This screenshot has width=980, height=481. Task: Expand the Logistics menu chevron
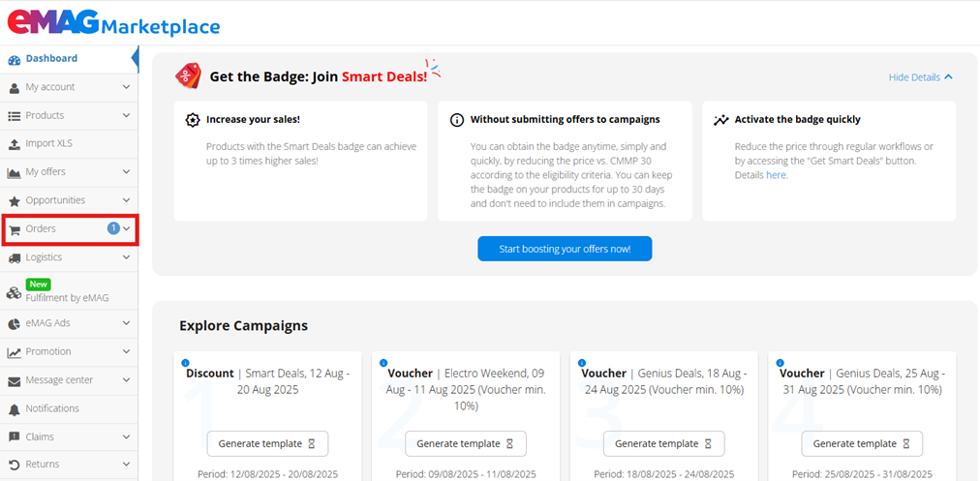tap(126, 257)
